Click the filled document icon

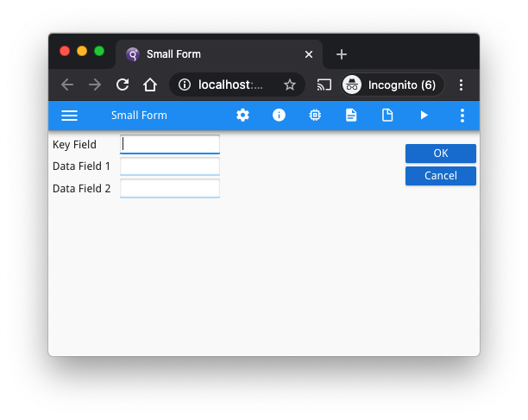[x=351, y=116]
